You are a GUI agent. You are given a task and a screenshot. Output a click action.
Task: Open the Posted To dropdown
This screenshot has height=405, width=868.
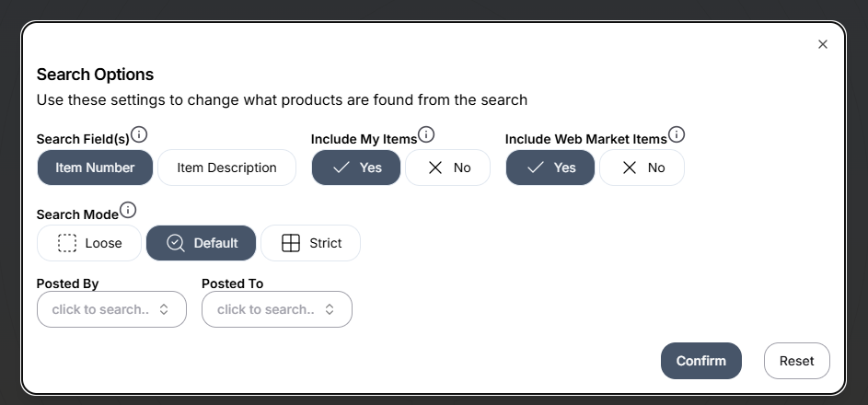[266, 309]
